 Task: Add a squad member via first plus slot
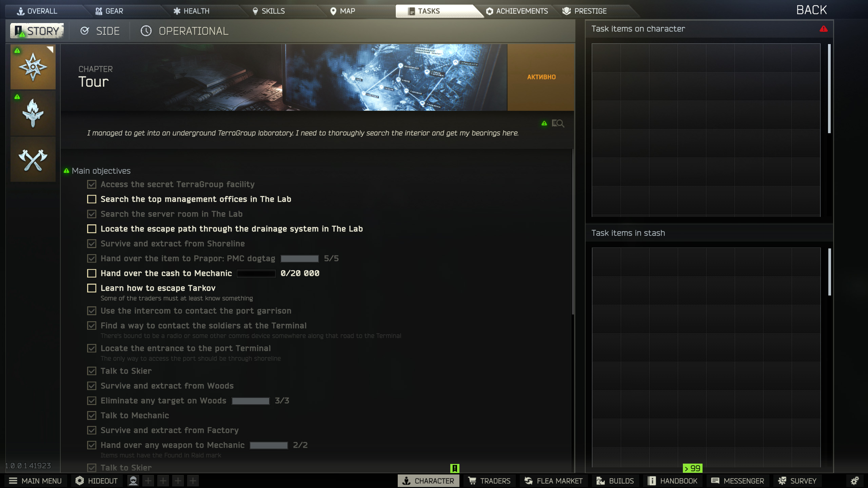tap(148, 481)
